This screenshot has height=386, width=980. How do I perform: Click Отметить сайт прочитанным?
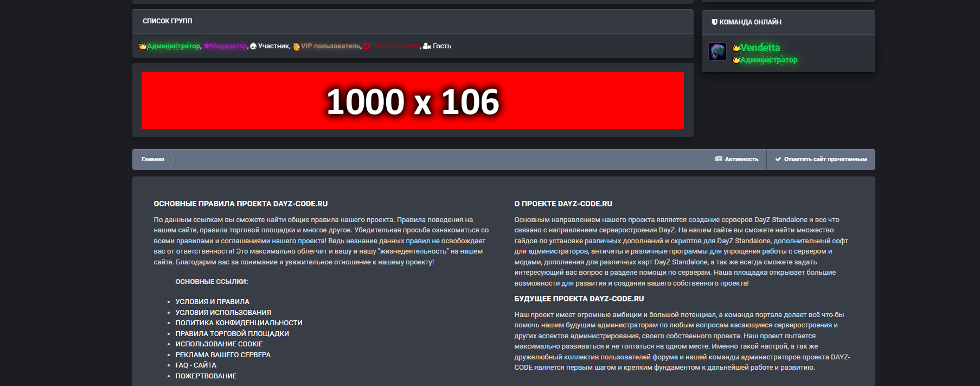tap(821, 160)
